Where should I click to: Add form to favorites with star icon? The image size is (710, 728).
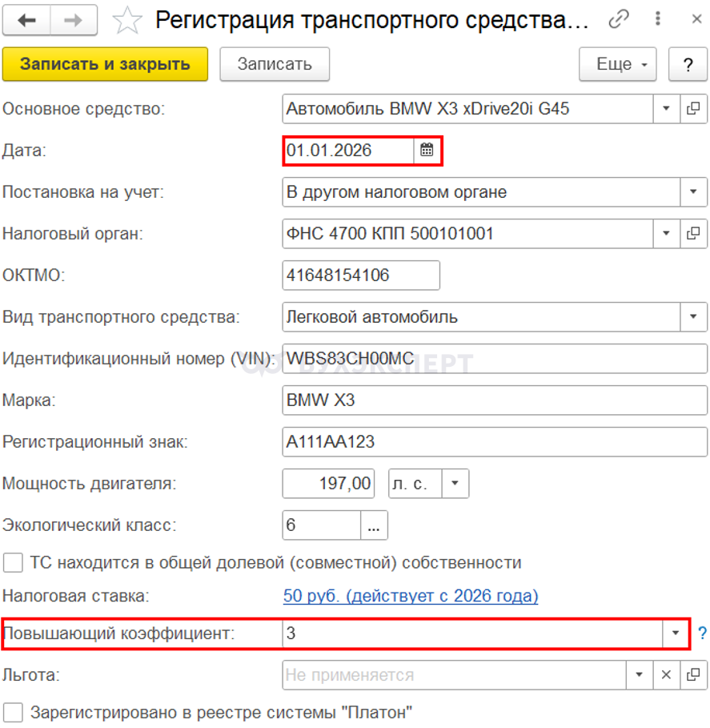tap(126, 21)
